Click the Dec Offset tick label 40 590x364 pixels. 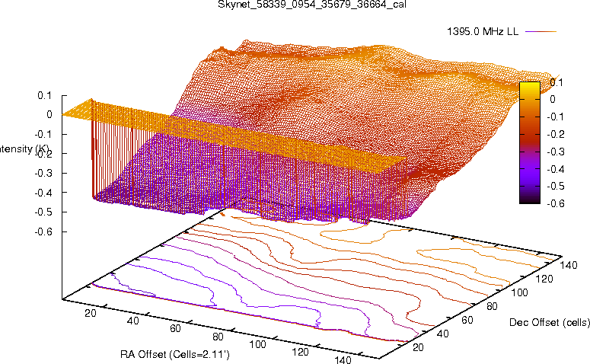click(x=443, y=334)
